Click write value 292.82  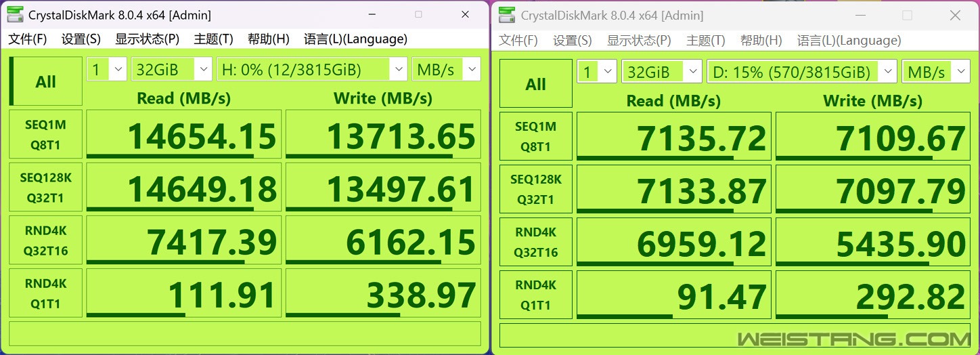[873, 295]
